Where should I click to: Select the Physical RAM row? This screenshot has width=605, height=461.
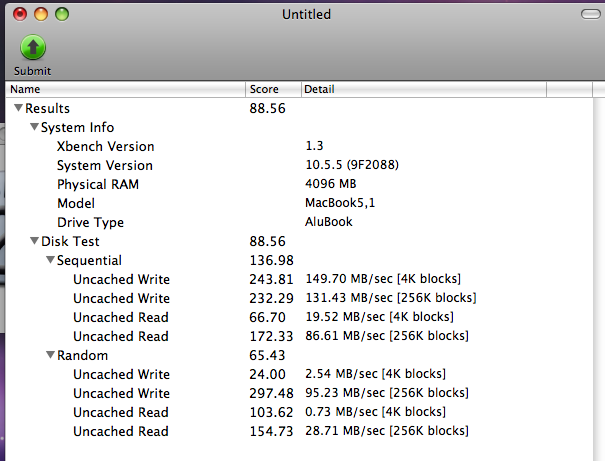coord(299,184)
